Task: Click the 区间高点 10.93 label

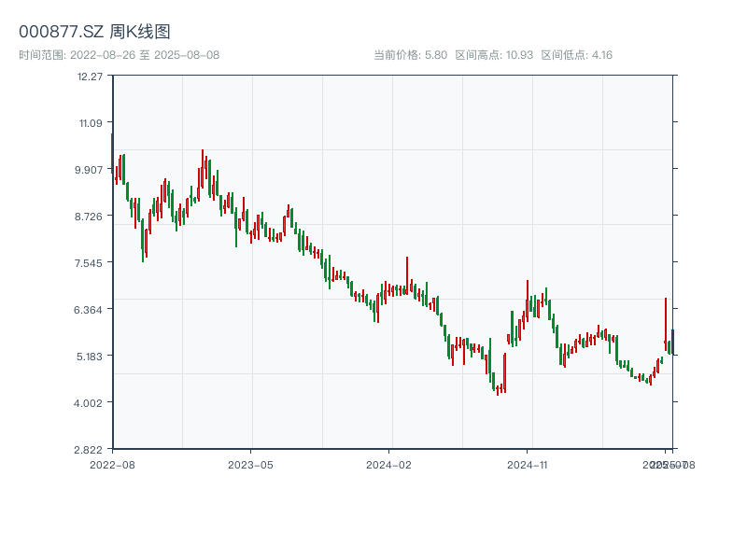Action: 494,55
